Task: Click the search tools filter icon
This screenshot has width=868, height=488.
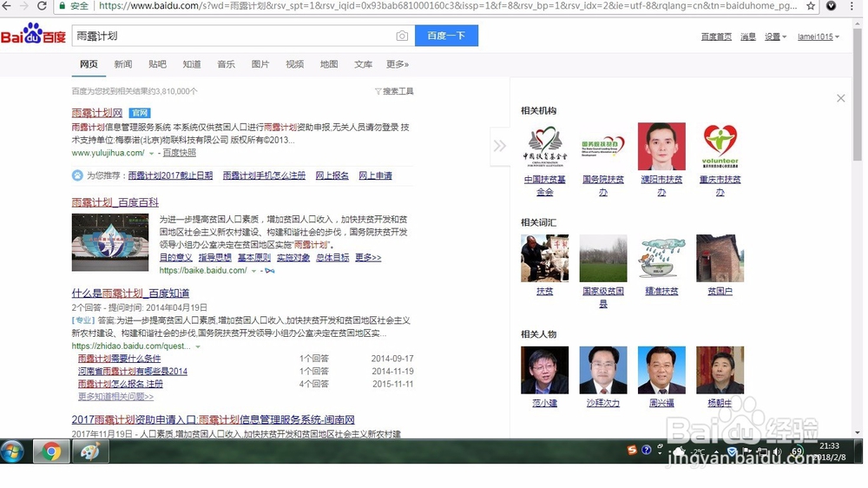Action: pos(378,91)
